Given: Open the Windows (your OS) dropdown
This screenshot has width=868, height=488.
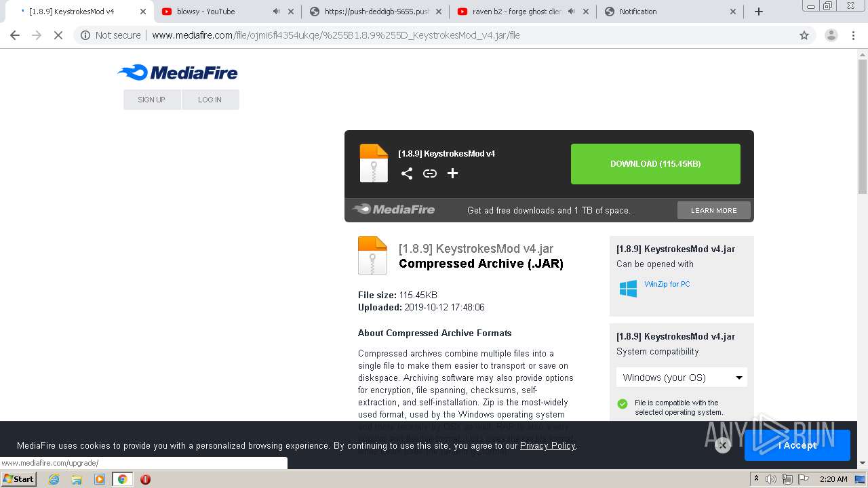Looking at the screenshot, I should 682,378.
